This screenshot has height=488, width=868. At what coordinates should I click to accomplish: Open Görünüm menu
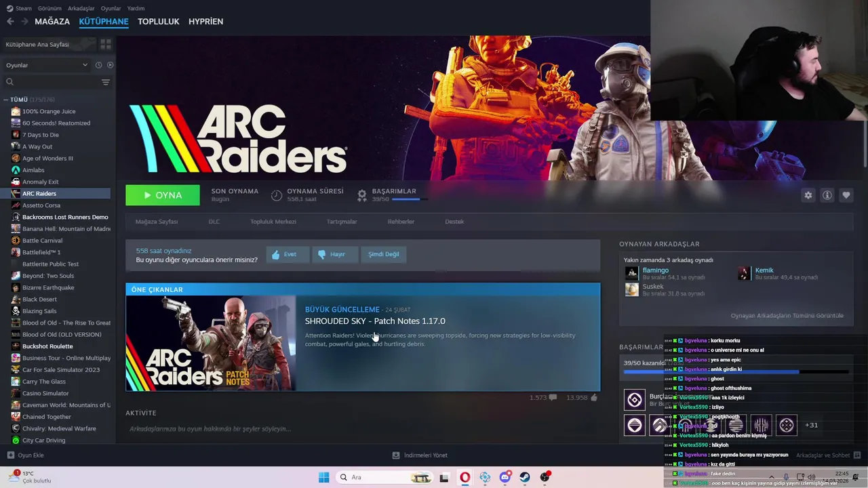pyautogui.click(x=50, y=8)
